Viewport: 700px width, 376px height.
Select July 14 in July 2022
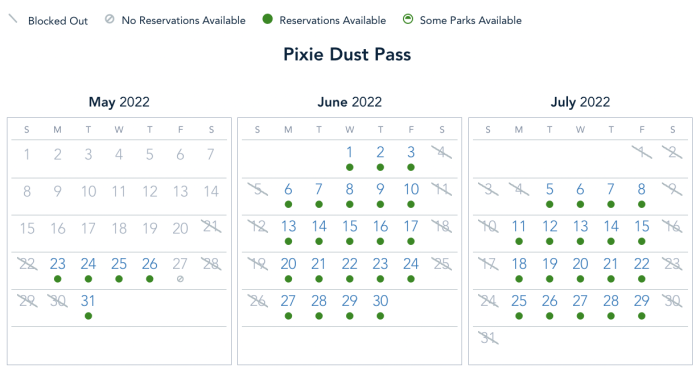611,226
